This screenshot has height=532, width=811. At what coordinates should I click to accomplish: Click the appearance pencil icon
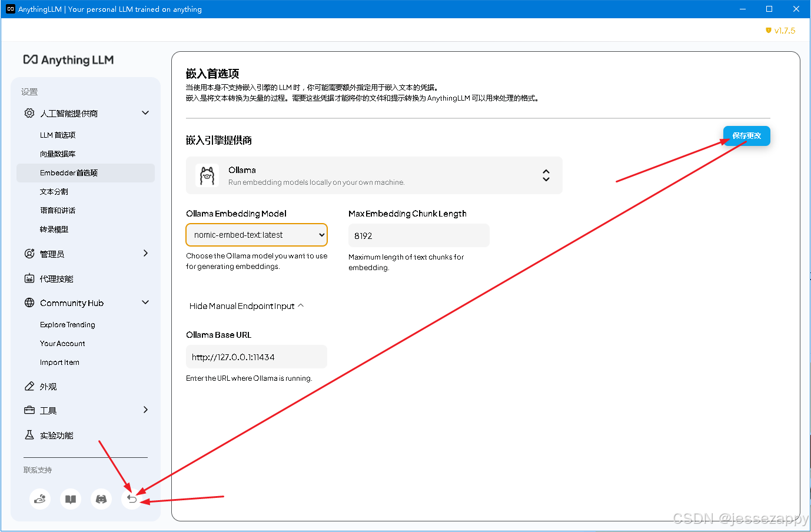pyautogui.click(x=29, y=386)
